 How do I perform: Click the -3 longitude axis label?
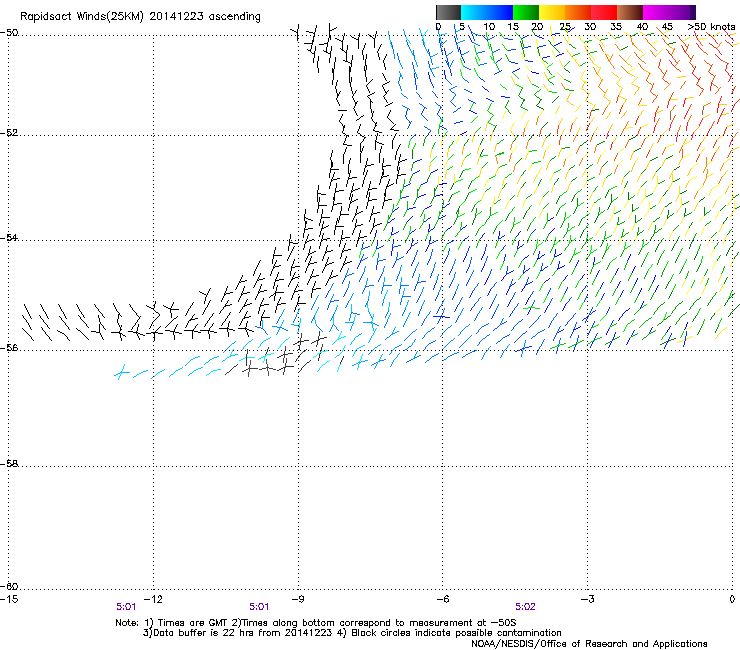point(587,599)
